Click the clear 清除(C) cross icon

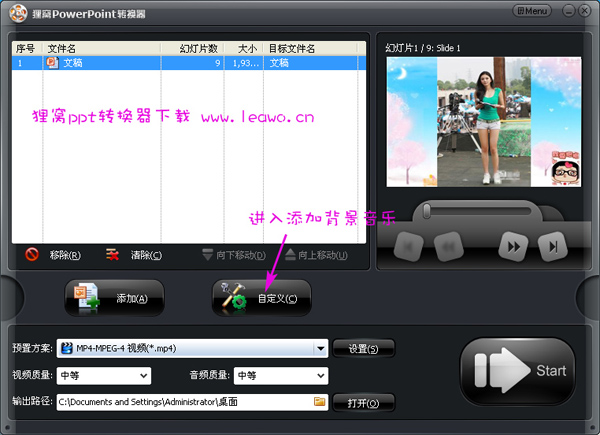click(112, 254)
